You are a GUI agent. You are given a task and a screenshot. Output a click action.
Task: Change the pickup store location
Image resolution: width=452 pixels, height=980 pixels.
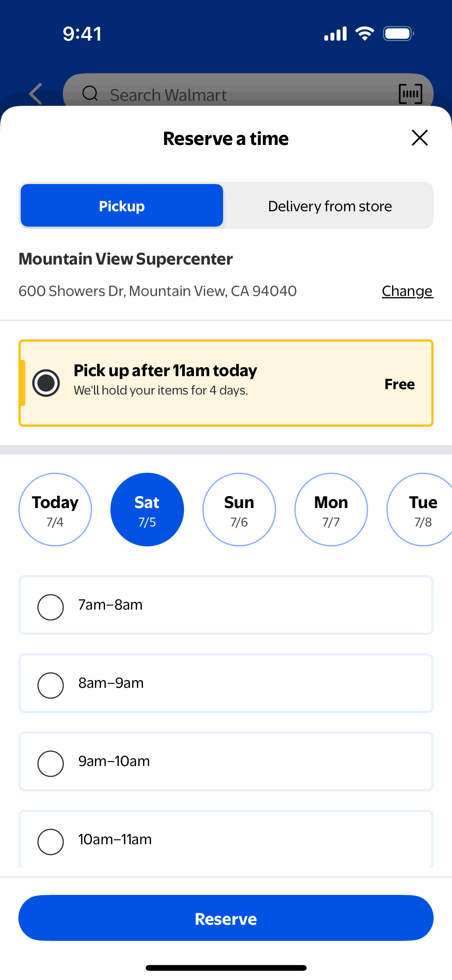click(407, 291)
